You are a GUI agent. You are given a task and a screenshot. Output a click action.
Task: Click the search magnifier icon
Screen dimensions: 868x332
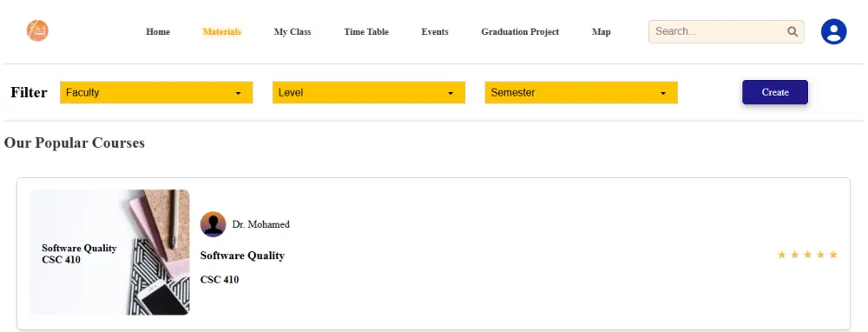(x=792, y=31)
